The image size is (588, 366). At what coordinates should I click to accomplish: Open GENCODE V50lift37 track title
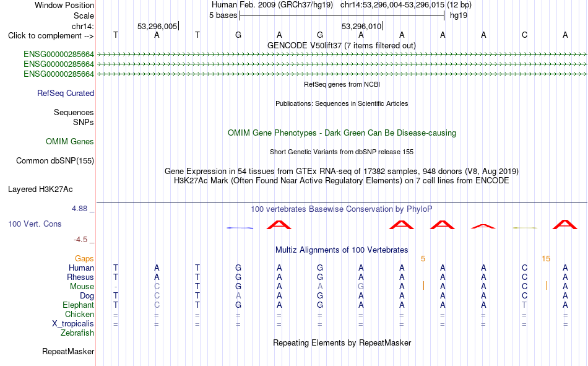[342, 45]
